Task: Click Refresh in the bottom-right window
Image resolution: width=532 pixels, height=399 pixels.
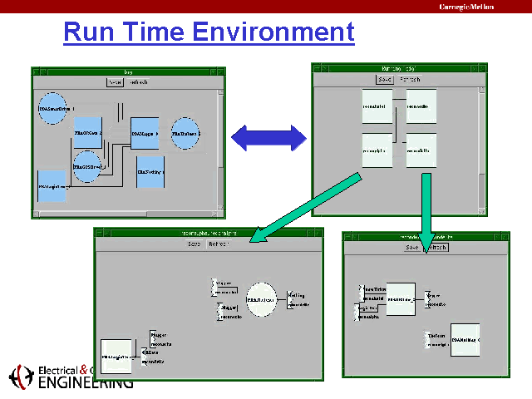Action: (437, 248)
